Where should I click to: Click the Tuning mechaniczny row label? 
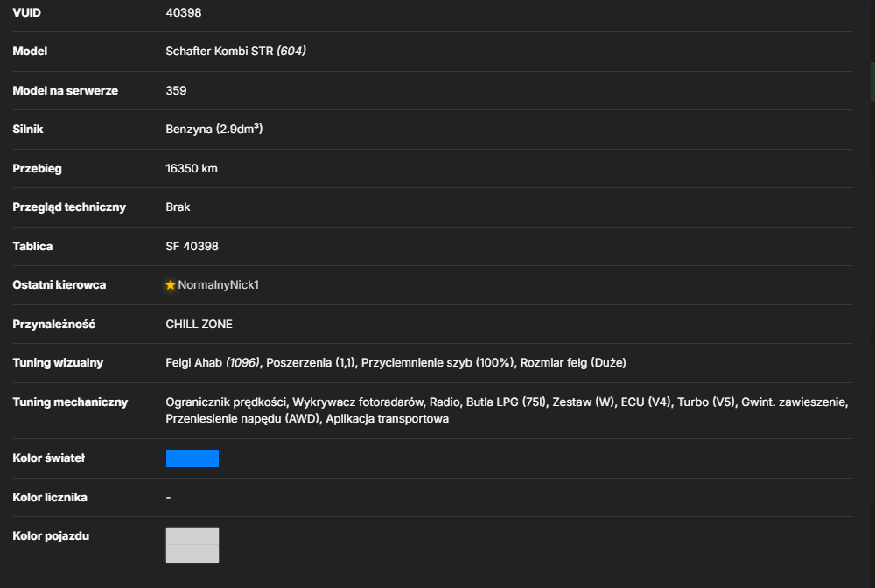[x=70, y=402]
